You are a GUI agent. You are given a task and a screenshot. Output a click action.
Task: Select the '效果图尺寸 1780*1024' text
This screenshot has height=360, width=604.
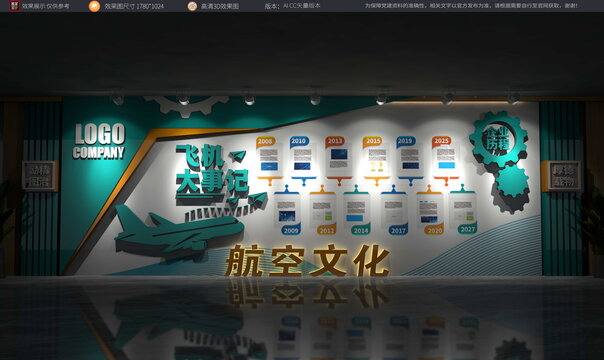pyautogui.click(x=134, y=6)
